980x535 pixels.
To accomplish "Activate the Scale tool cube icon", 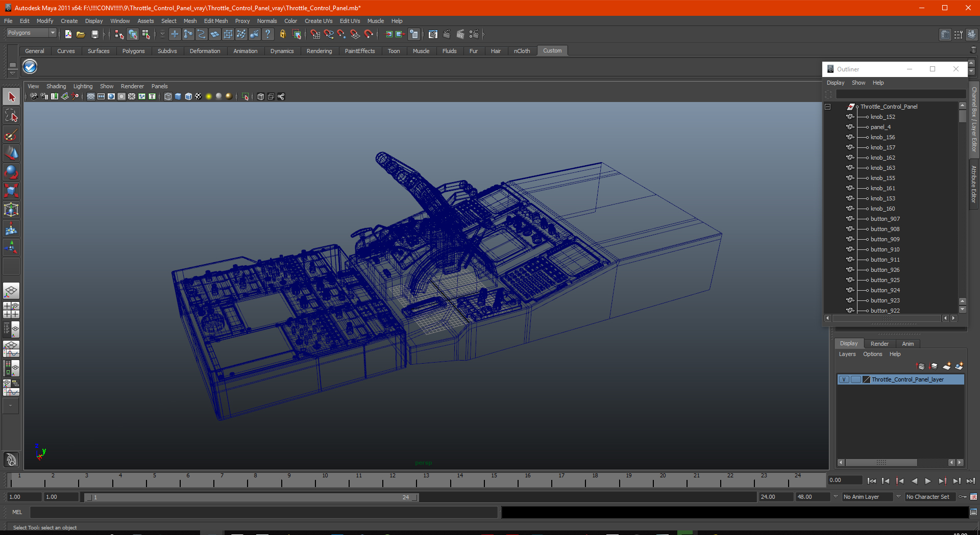I will 11,191.
